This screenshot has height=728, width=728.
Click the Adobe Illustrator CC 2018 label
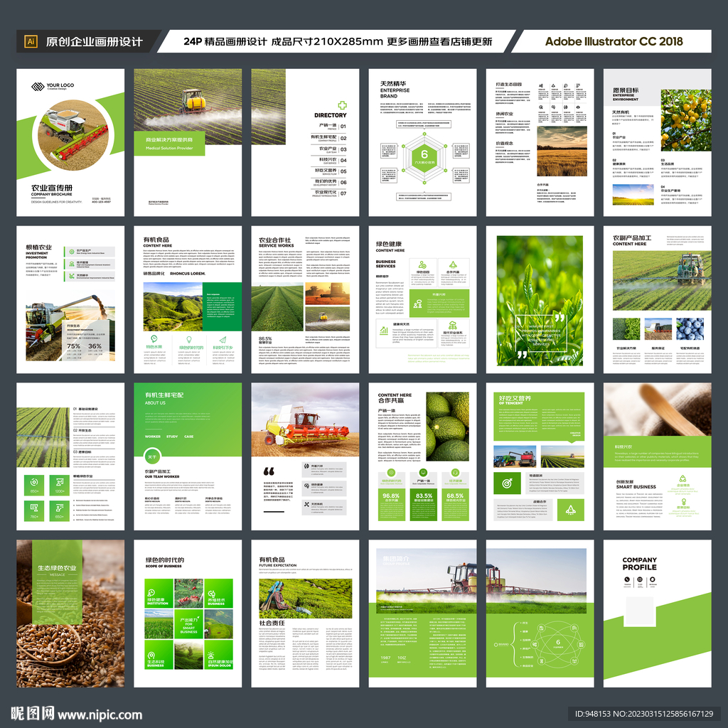pyautogui.click(x=614, y=42)
